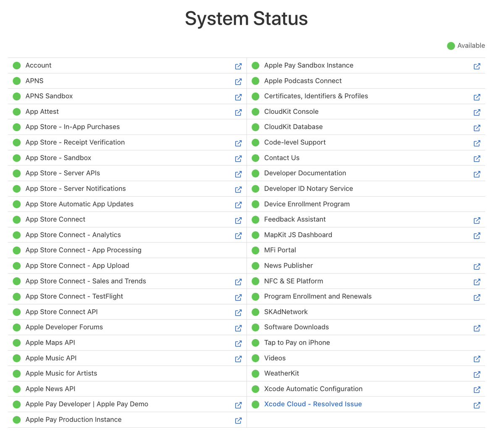
Task: Click the green Available legend dot
Action: pyautogui.click(x=451, y=46)
